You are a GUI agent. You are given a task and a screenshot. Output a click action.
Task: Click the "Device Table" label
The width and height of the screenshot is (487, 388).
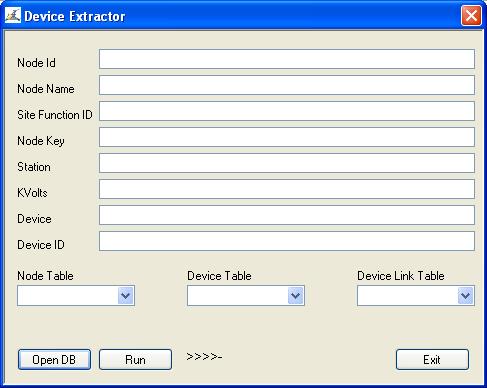219,276
